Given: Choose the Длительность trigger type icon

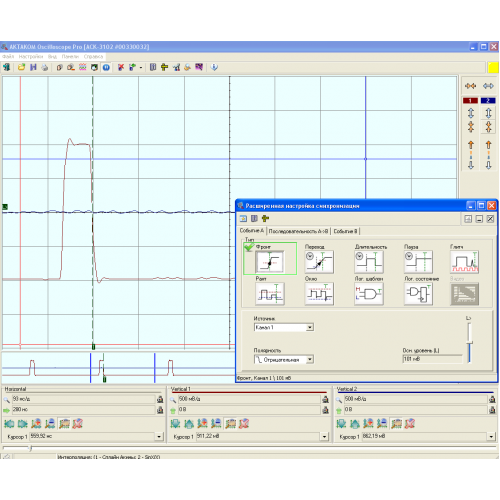Looking at the screenshot, I should pos(369,262).
